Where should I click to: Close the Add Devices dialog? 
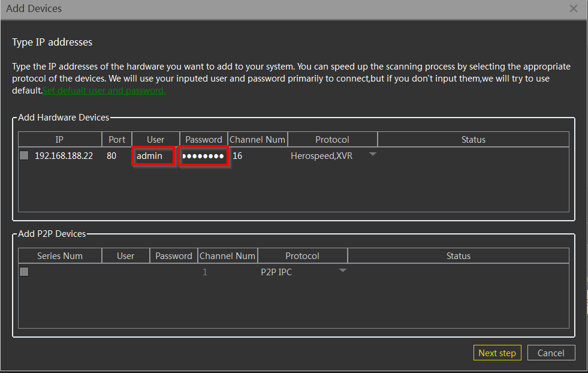coord(573,8)
